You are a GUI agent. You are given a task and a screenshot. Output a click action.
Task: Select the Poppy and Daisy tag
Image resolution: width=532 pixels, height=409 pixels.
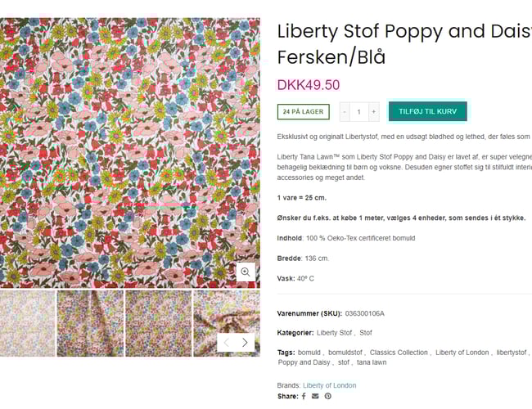click(304, 362)
